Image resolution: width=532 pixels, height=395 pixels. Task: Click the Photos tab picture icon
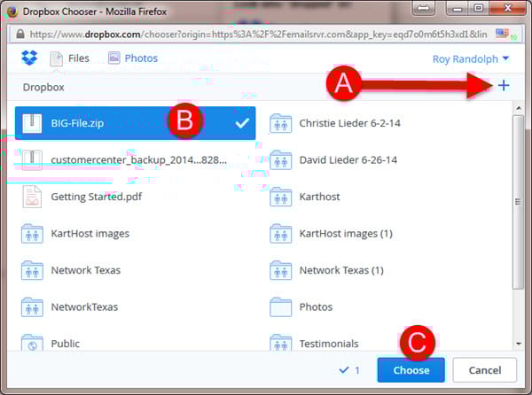pyautogui.click(x=114, y=58)
